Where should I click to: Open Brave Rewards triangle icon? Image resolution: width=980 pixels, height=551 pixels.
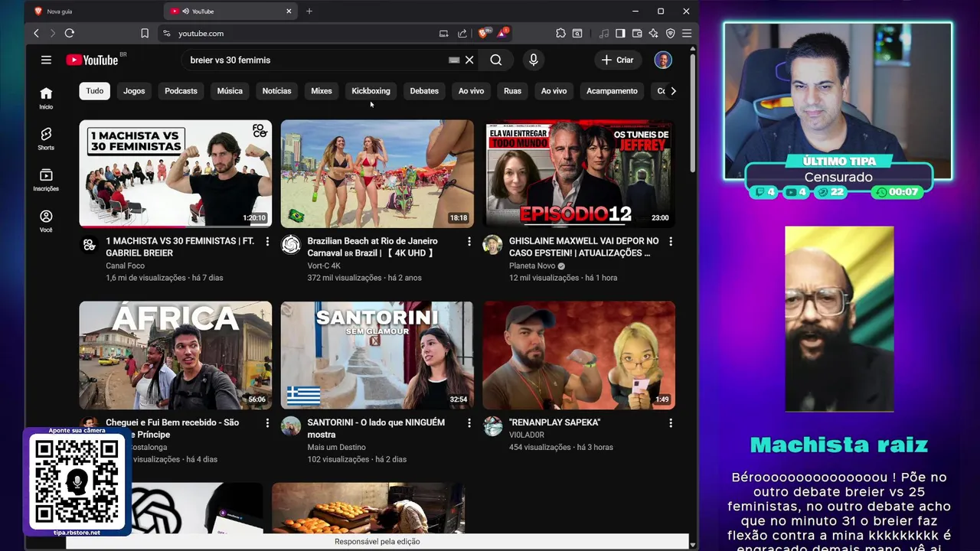pos(502,33)
